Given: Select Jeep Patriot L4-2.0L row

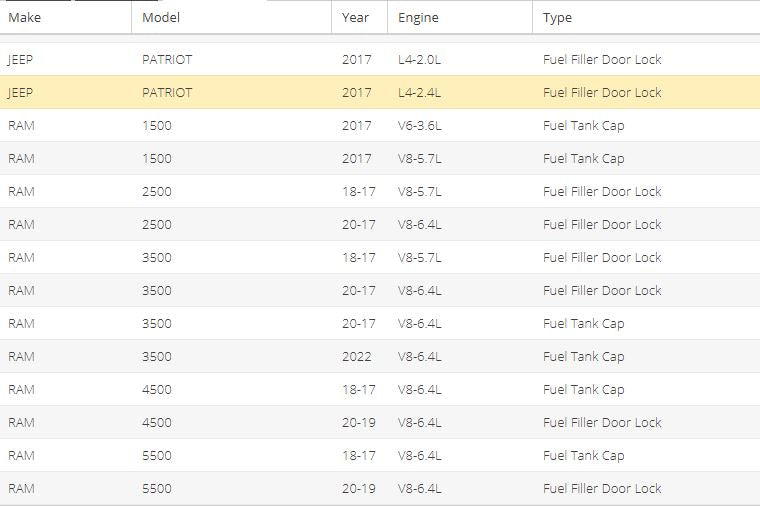Looking at the screenshot, I should click(x=380, y=59).
